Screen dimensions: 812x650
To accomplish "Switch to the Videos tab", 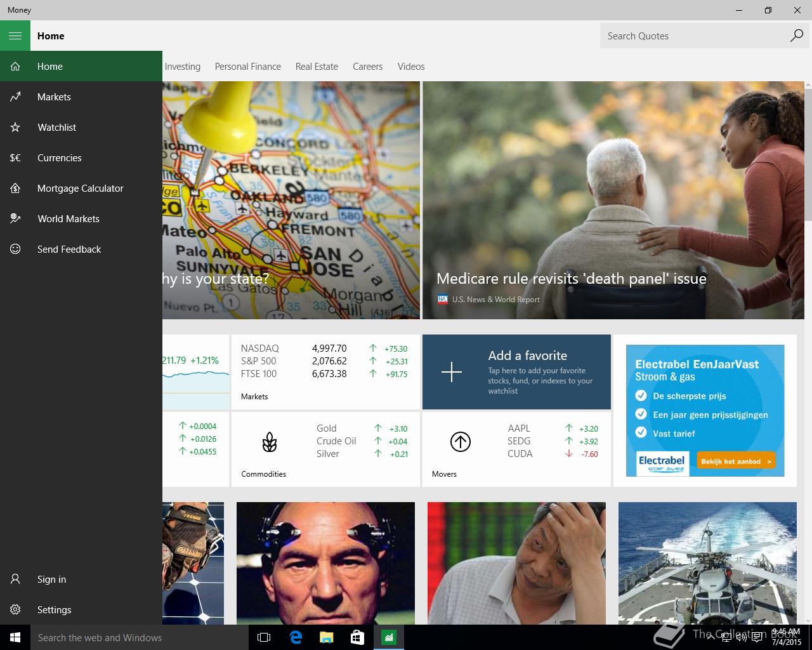I will point(411,66).
